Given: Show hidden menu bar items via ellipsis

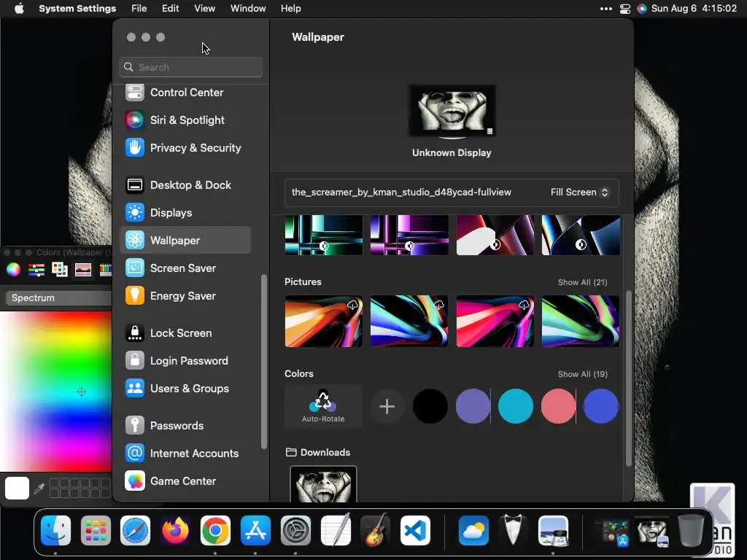Looking at the screenshot, I should [x=606, y=9].
